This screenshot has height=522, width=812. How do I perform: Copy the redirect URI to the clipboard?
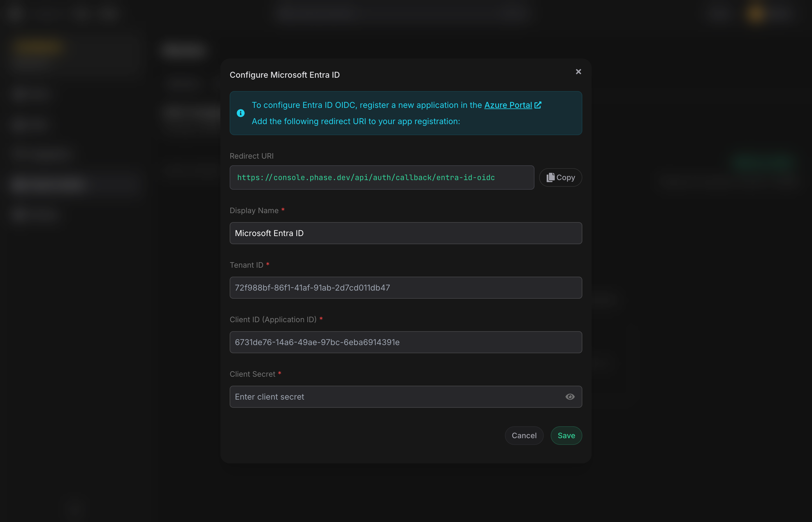[560, 177]
